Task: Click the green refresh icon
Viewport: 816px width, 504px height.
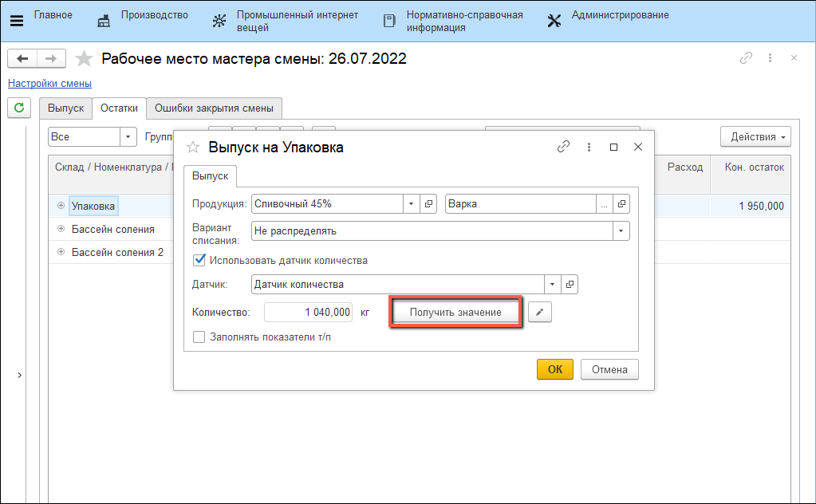Action: pyautogui.click(x=18, y=108)
